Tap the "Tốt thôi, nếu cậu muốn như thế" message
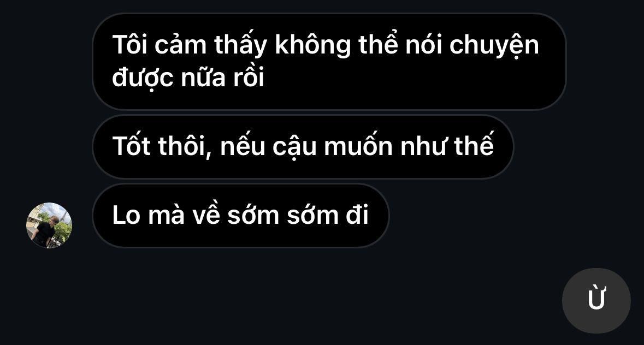This screenshot has height=345, width=644. 303,146
